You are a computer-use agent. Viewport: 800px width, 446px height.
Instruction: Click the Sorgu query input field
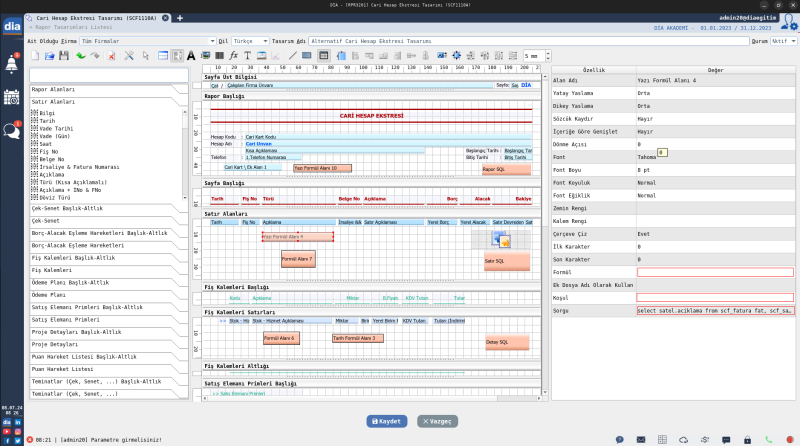click(x=715, y=311)
